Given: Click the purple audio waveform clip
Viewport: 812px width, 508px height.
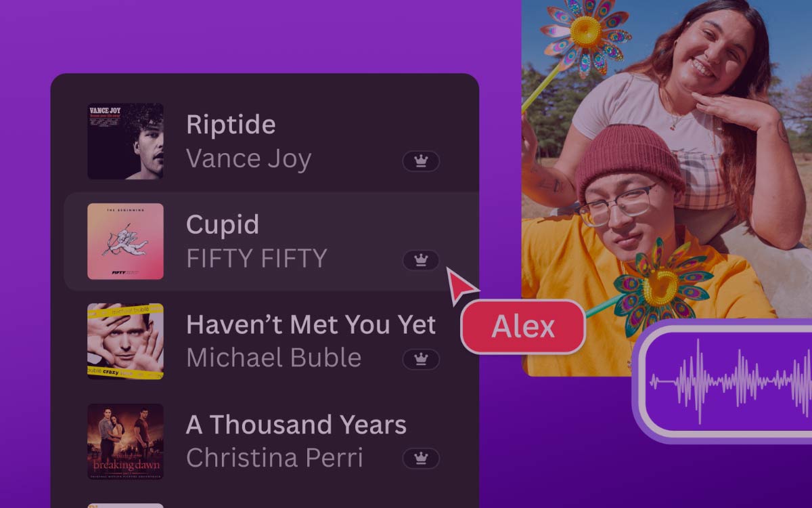Looking at the screenshot, I should [x=725, y=381].
